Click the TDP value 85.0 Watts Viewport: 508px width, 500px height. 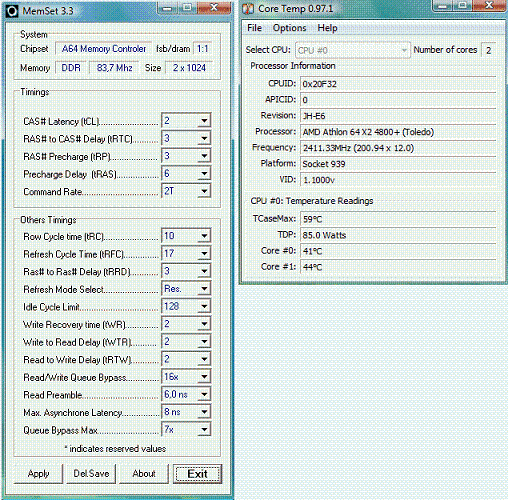coord(398,235)
